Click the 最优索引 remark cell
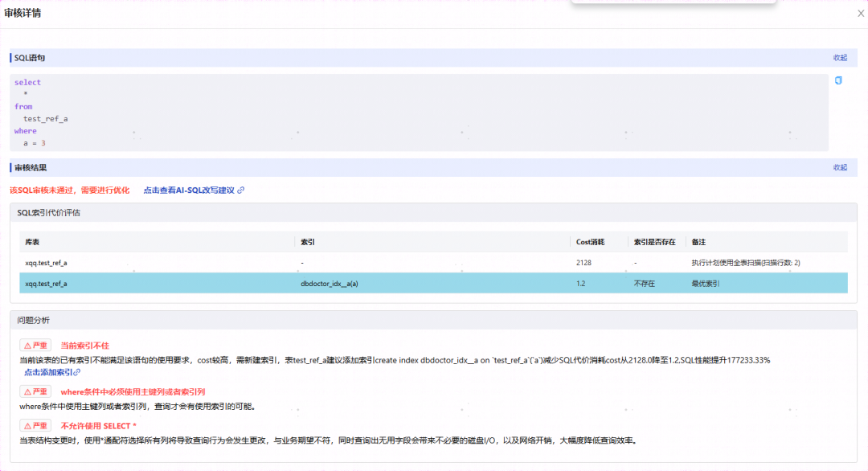Image resolution: width=868 pixels, height=471 pixels. pyautogui.click(x=706, y=284)
